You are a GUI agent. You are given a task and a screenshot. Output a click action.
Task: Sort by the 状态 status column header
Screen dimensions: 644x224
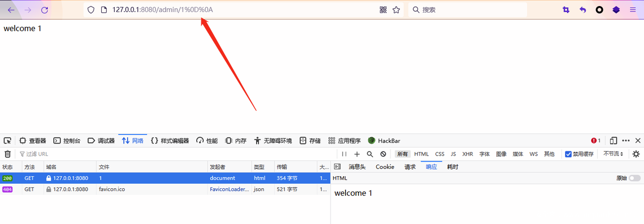tap(11, 167)
